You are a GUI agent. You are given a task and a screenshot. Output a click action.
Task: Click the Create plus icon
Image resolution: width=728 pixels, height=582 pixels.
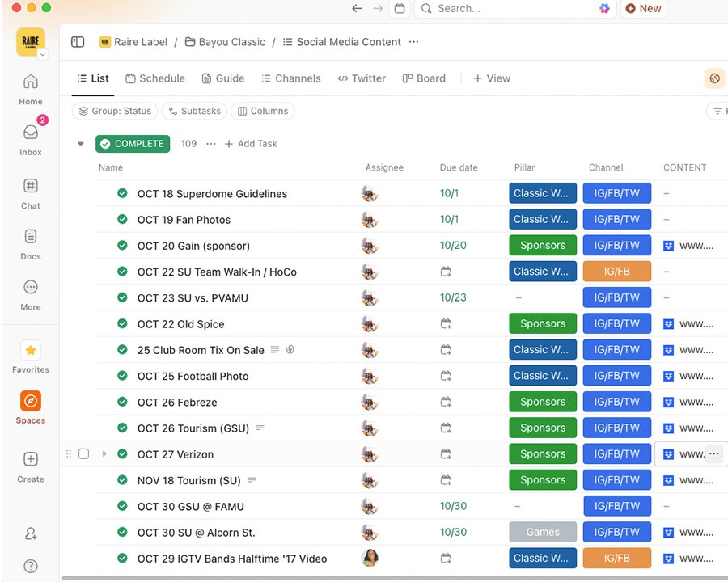tap(31, 459)
